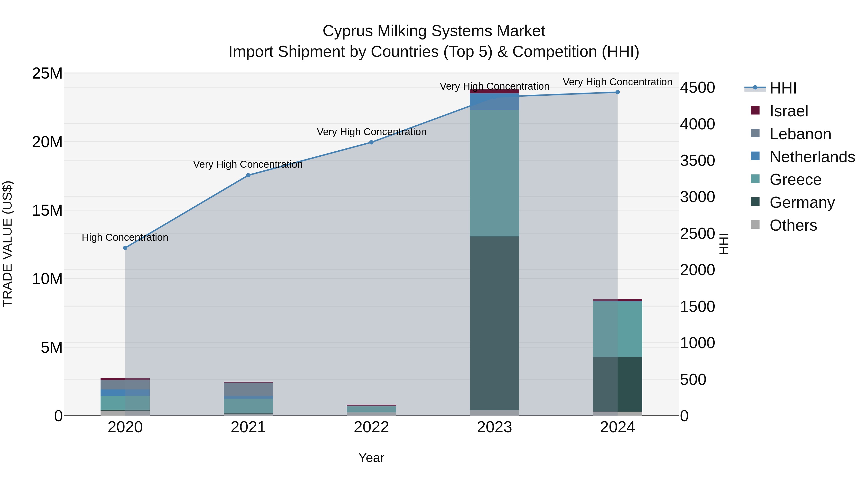
Task: Click the '20M' left axis label
Action: [47, 142]
